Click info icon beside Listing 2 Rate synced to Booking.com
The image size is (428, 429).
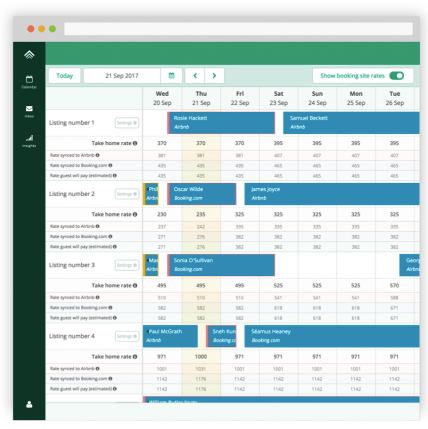click(110, 236)
